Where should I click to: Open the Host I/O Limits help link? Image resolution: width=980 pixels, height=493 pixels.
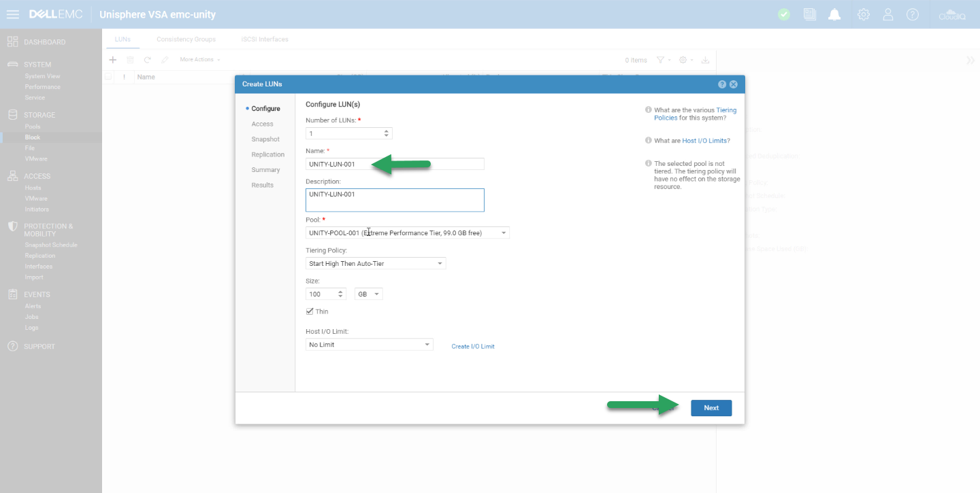704,141
